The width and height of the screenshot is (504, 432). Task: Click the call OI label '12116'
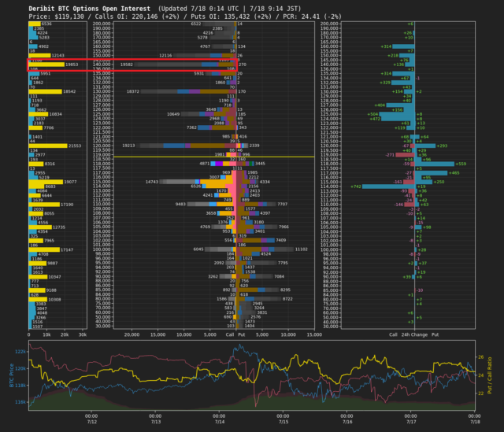(165, 56)
